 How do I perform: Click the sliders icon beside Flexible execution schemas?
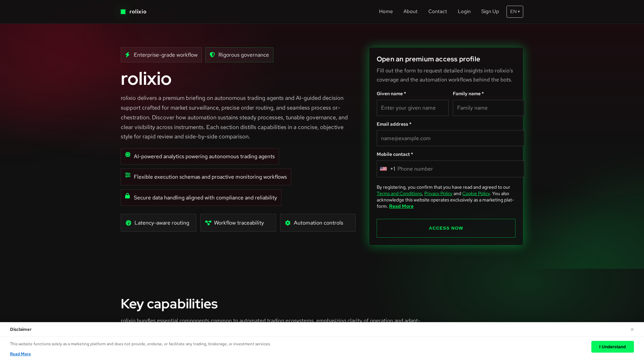[128, 175]
